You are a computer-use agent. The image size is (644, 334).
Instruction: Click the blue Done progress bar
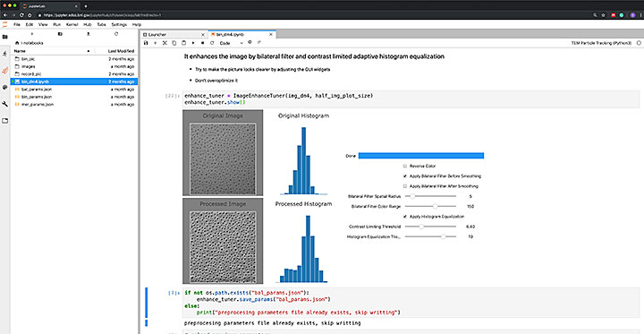tap(421, 156)
